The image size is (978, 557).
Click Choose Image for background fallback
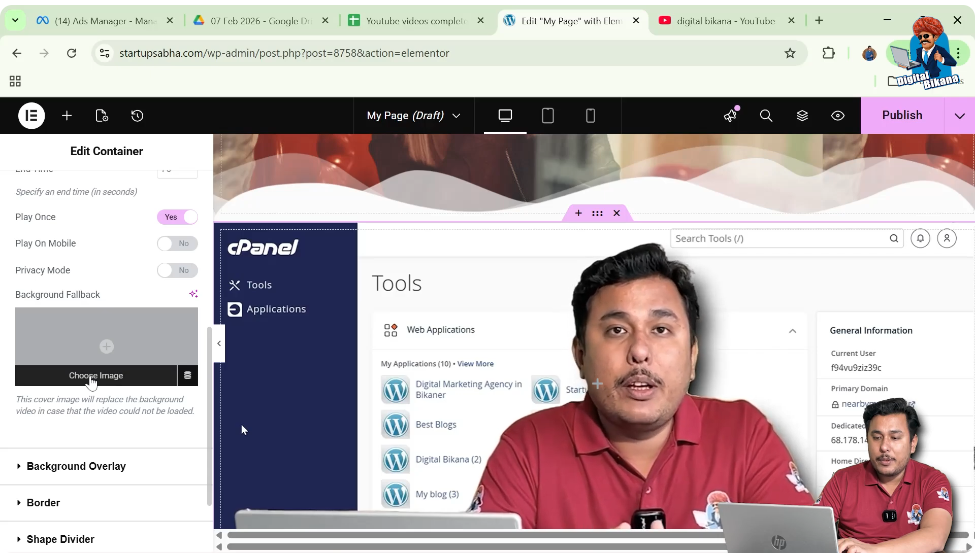(96, 376)
